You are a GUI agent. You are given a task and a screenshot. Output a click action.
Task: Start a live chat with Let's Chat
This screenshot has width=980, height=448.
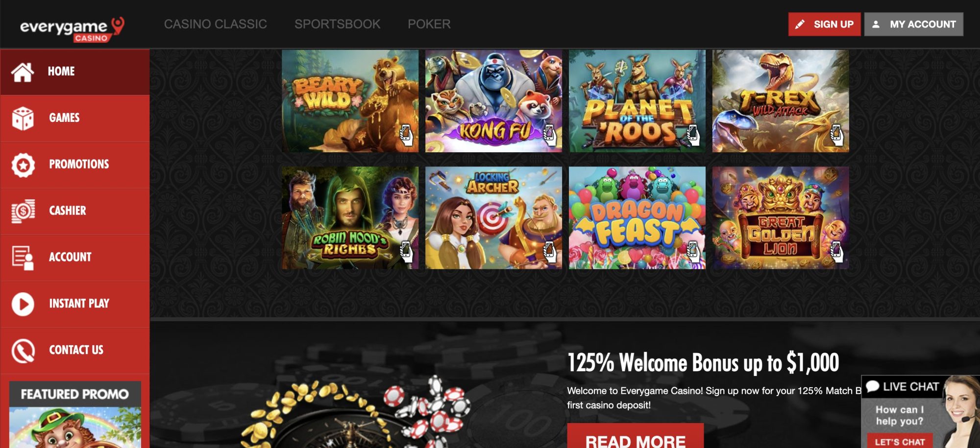pyautogui.click(x=900, y=442)
